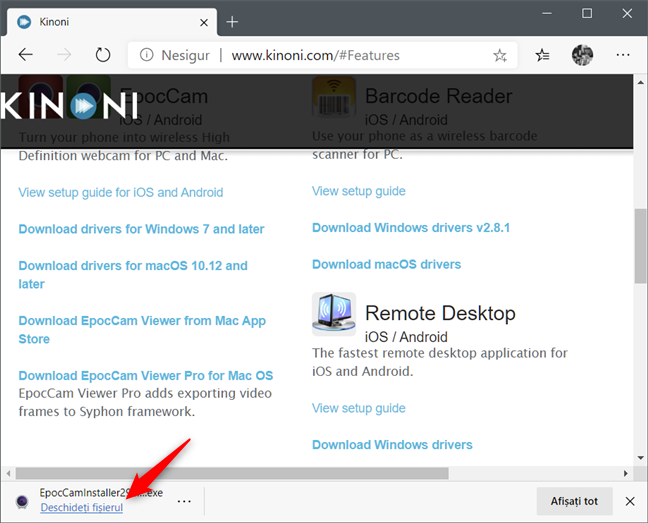Click the forward navigation arrow
This screenshot has width=648, height=523.
64,55
